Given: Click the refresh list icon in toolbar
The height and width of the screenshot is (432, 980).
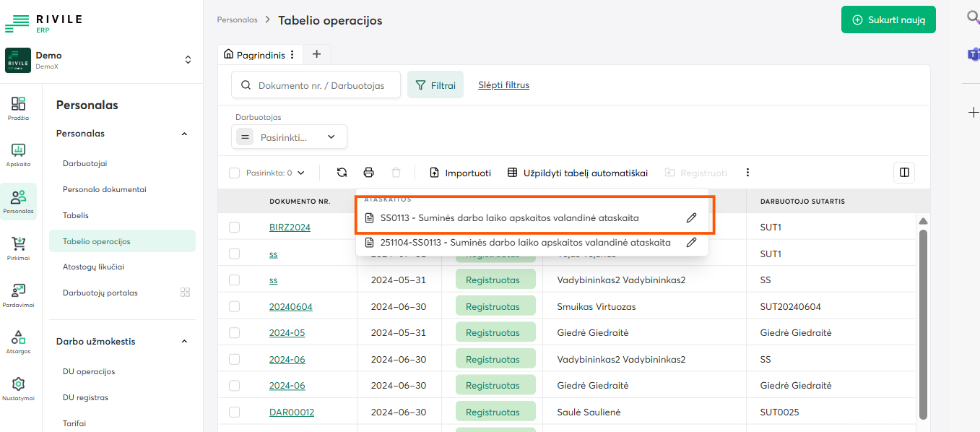Looking at the screenshot, I should pos(342,173).
